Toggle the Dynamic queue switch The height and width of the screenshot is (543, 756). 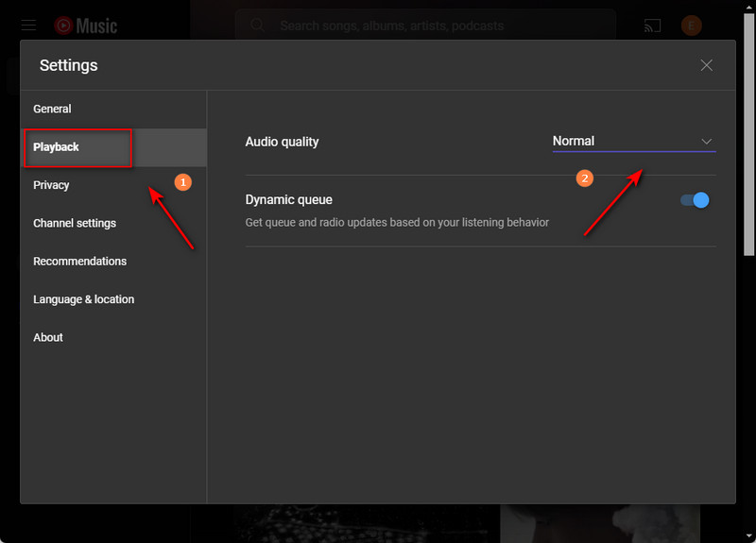pyautogui.click(x=695, y=200)
